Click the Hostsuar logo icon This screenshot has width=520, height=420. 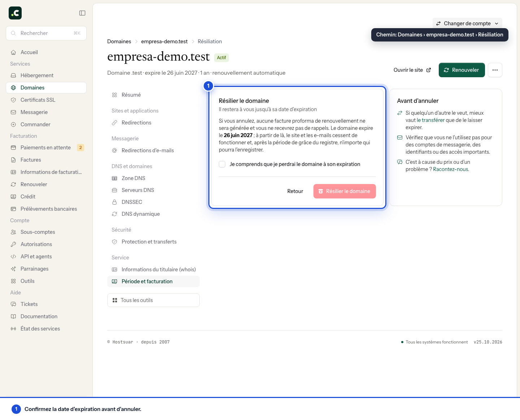pyautogui.click(x=15, y=13)
